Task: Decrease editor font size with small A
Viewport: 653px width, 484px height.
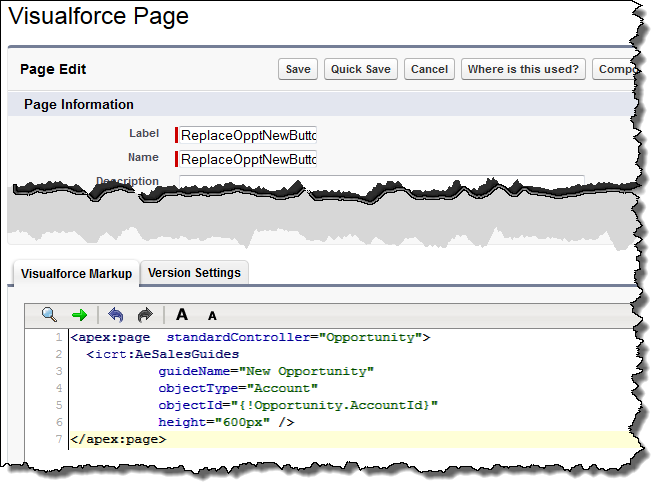Action: [x=212, y=316]
